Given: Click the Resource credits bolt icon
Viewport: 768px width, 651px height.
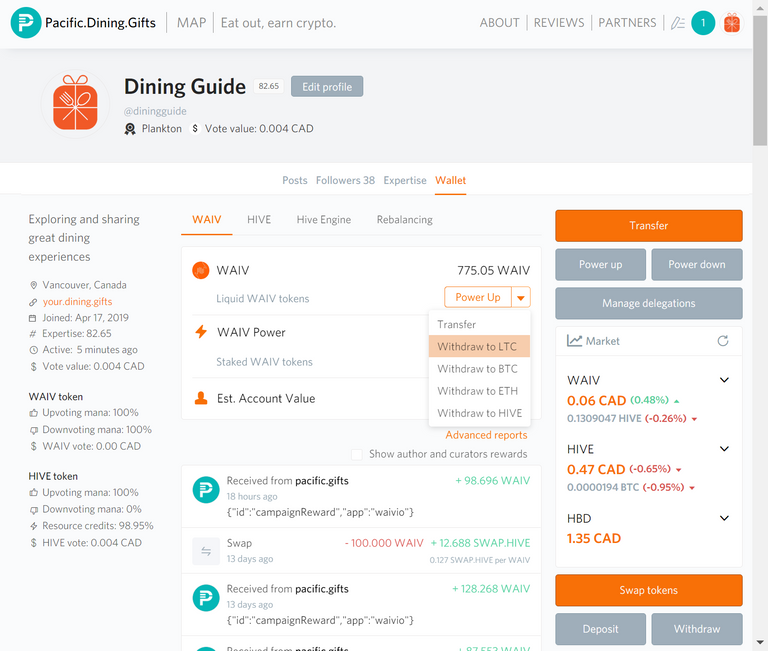Looking at the screenshot, I should [x=33, y=526].
